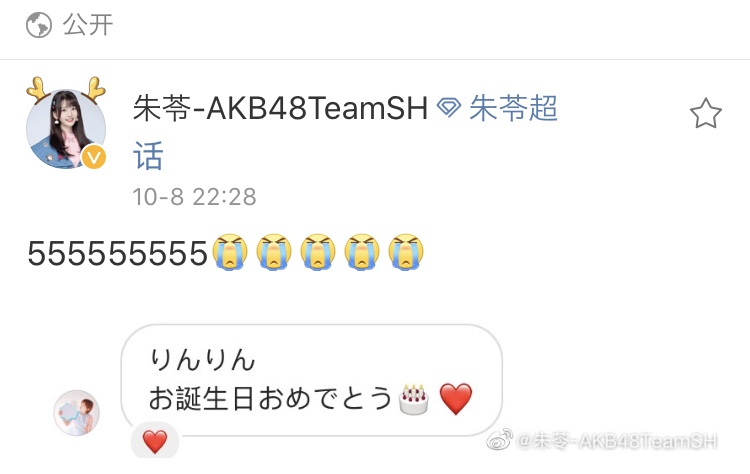This screenshot has height=474, width=750.
Task: Click the @朱苓-AKB48TeamSH watermark text
Action: (x=617, y=441)
